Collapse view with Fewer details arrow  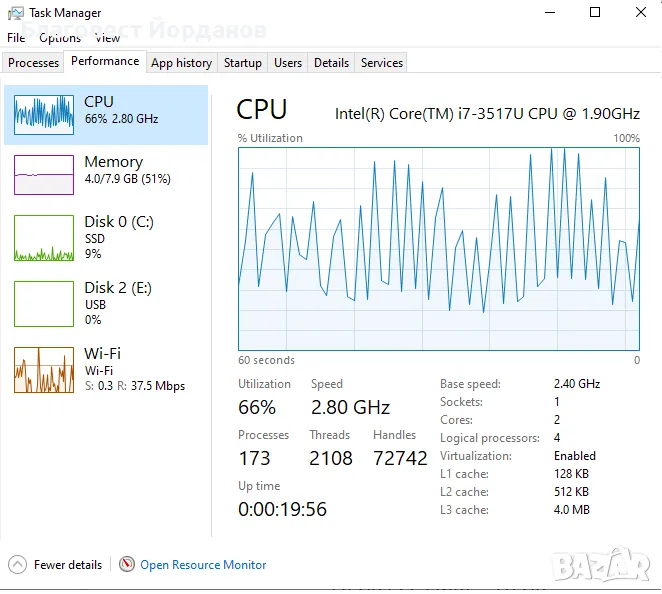17,564
